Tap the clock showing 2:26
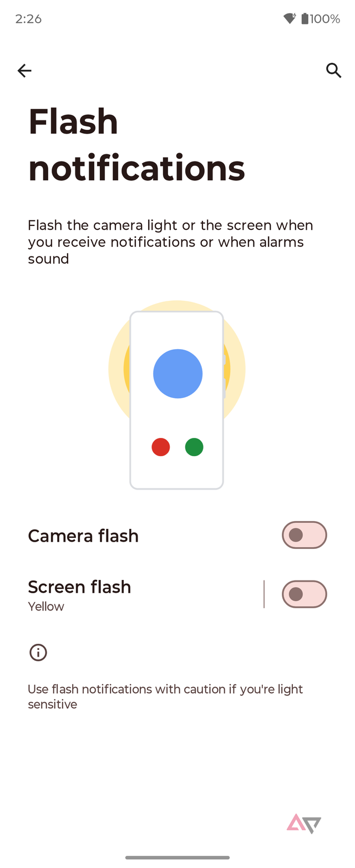355x868 pixels. (x=28, y=19)
